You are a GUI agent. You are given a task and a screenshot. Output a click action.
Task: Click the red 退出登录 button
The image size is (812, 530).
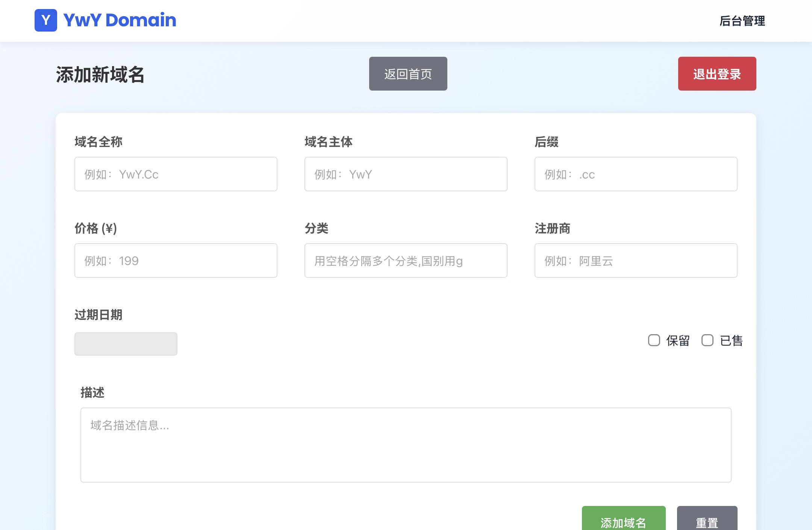tap(717, 74)
